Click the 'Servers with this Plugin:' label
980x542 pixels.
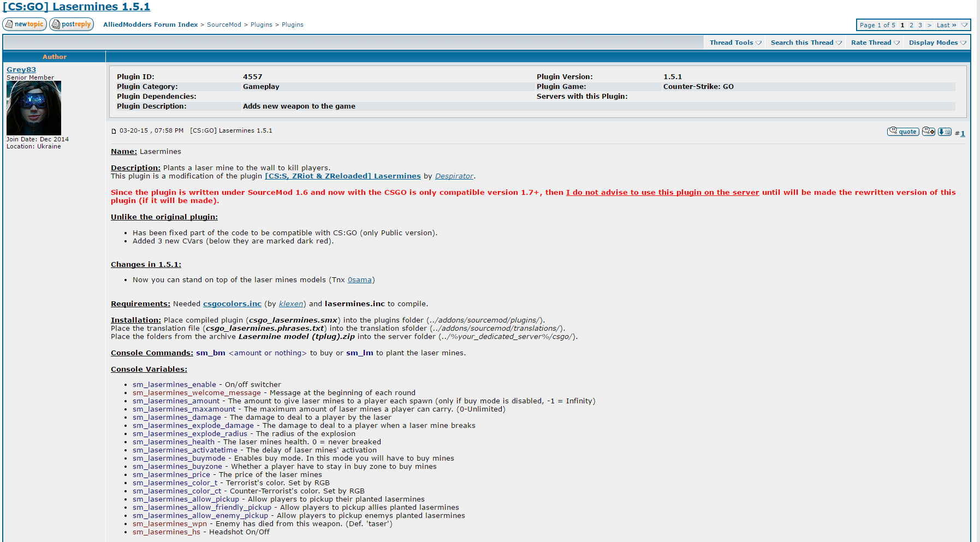coord(582,97)
